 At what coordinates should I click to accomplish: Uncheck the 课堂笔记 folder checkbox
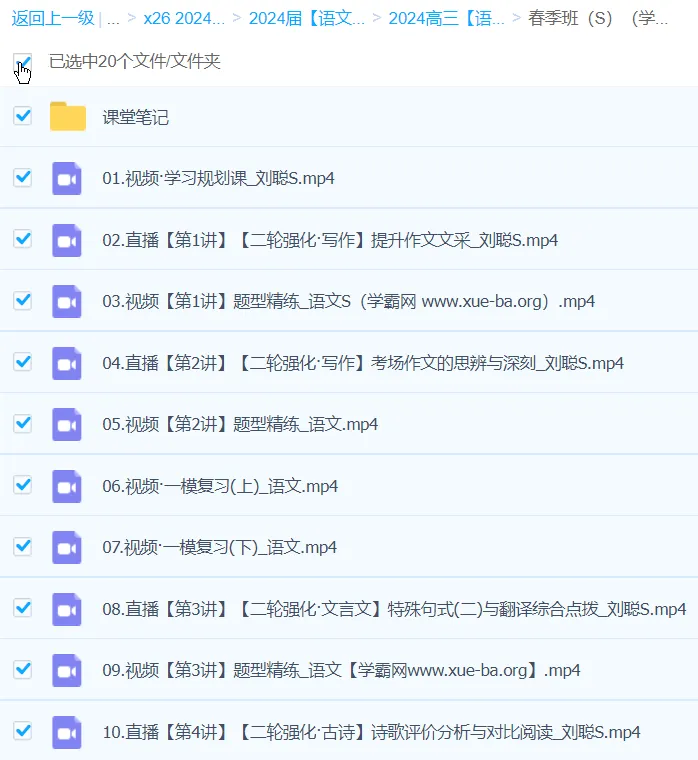tap(23, 116)
